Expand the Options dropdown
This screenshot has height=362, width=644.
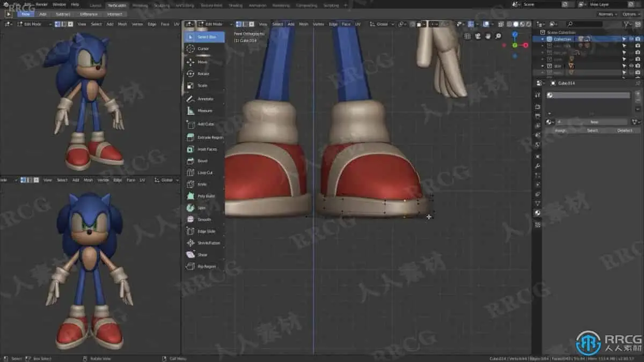tap(630, 14)
